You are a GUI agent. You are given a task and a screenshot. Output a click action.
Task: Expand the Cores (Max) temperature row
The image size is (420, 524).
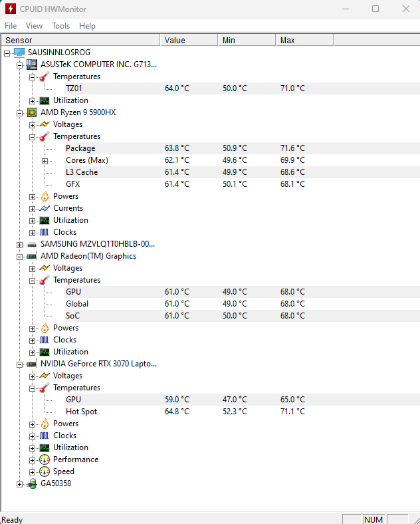click(x=45, y=161)
